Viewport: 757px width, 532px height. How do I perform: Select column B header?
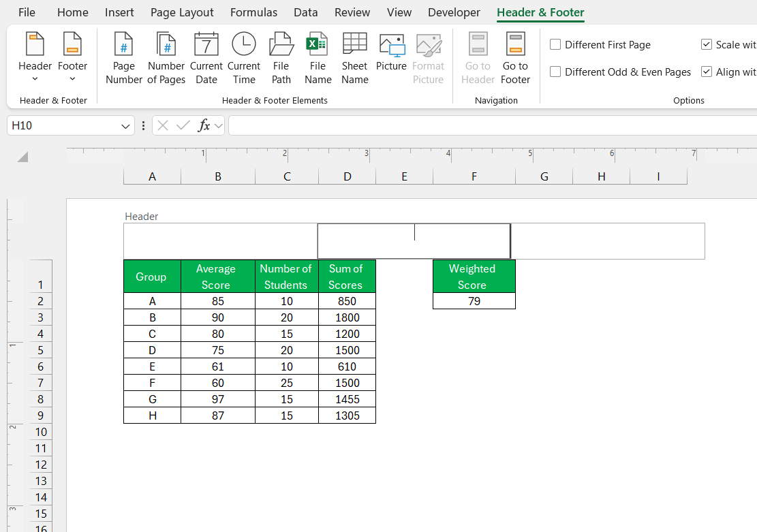218,176
